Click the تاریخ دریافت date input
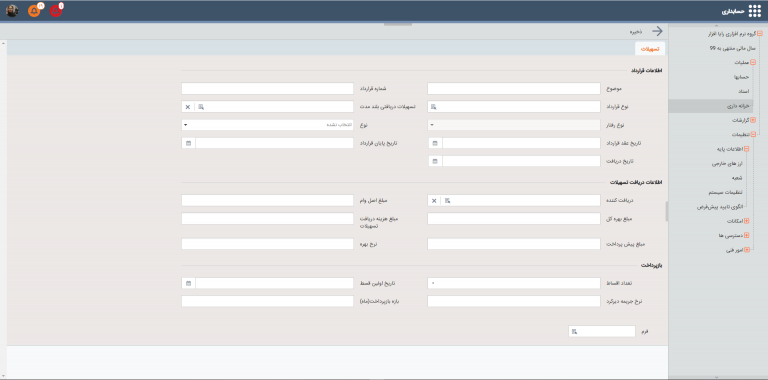Screen dimensions: 768x380 [x=521, y=161]
